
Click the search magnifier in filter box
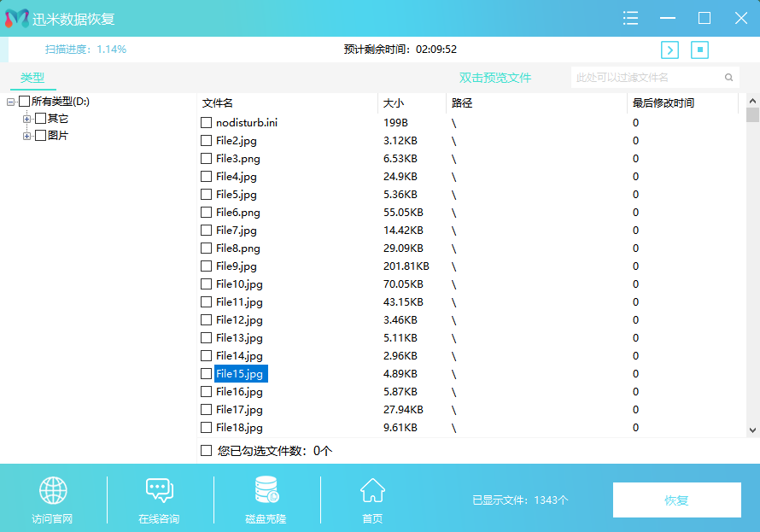(x=728, y=78)
